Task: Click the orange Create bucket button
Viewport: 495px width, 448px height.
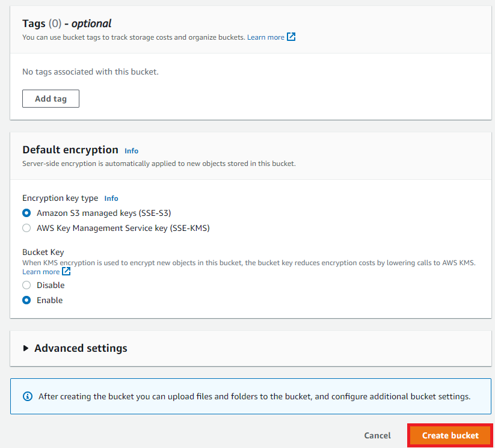Action: tap(450, 435)
